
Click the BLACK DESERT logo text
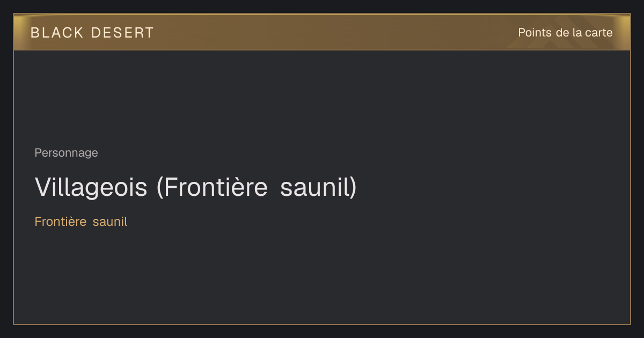click(x=92, y=33)
